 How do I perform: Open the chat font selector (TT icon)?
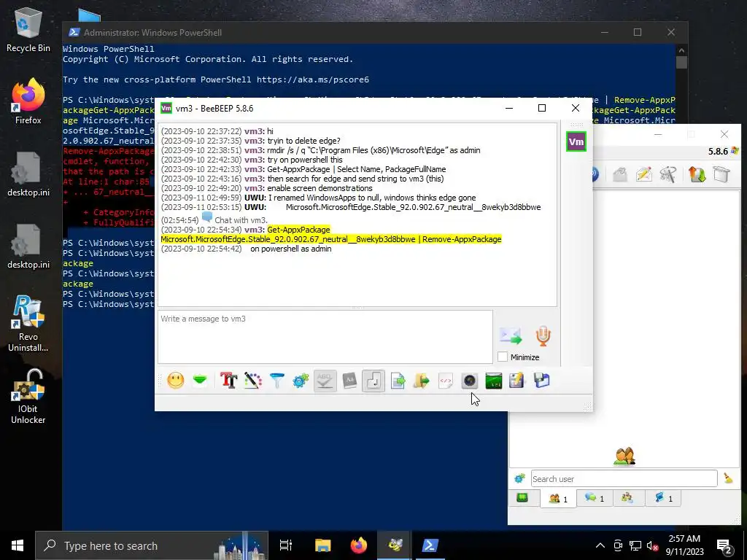tap(228, 381)
